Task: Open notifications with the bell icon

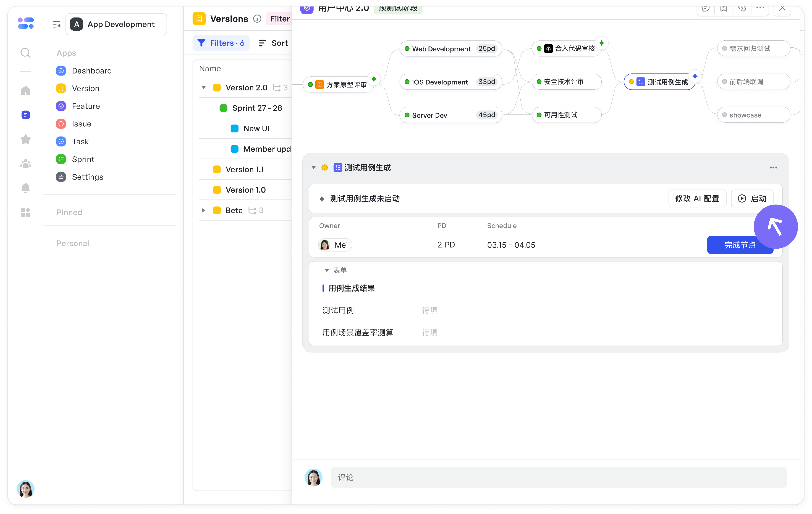Action: 26,188
